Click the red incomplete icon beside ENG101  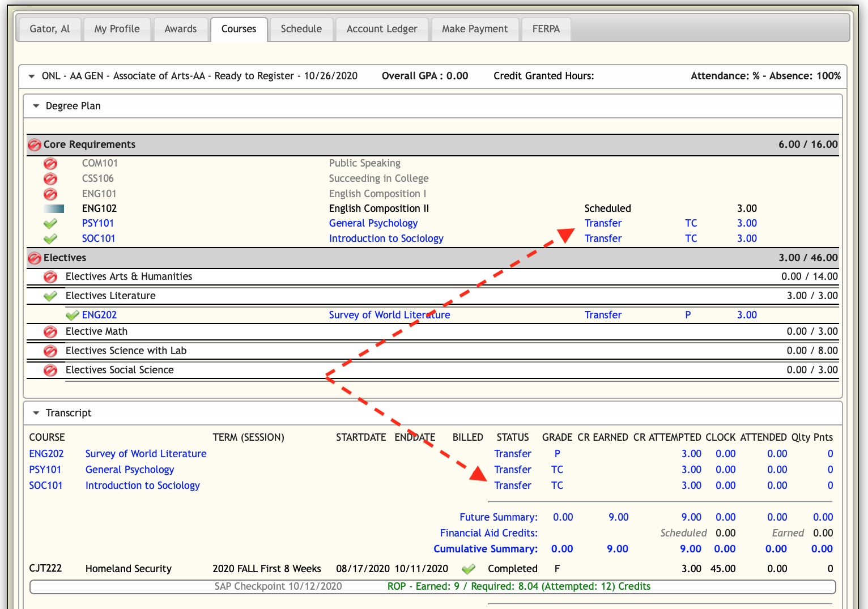[50, 194]
